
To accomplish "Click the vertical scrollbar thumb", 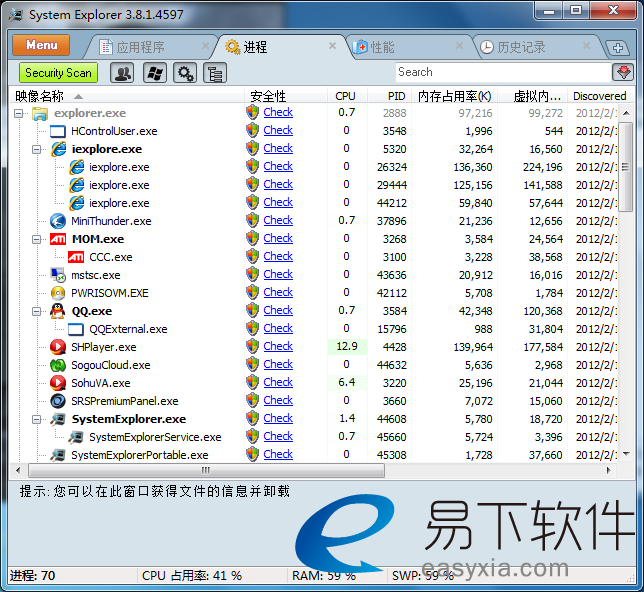I will (626, 166).
